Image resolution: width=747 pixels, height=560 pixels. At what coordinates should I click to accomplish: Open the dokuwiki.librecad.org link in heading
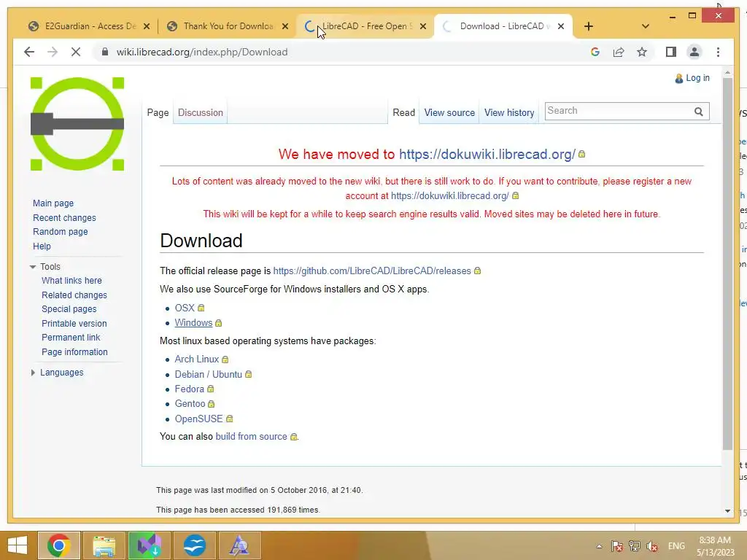coord(487,155)
